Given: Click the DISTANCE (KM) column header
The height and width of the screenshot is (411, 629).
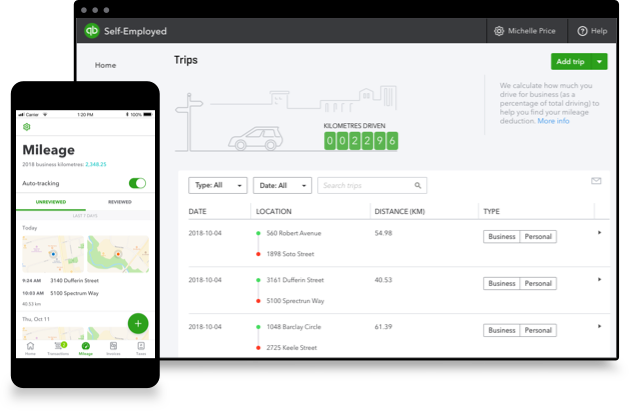Looking at the screenshot, I should click(400, 211).
